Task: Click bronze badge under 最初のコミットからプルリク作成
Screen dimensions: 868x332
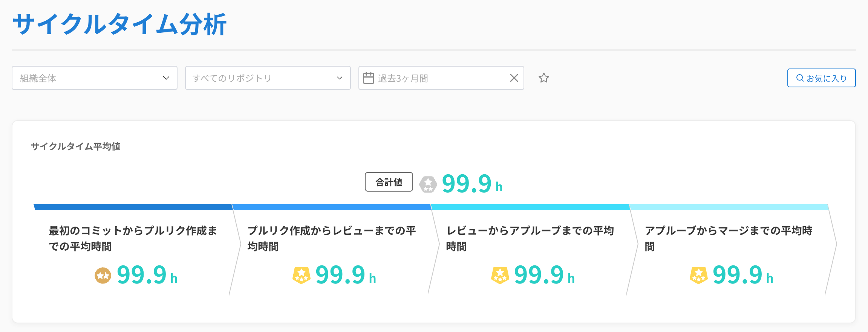Action: [x=103, y=276]
